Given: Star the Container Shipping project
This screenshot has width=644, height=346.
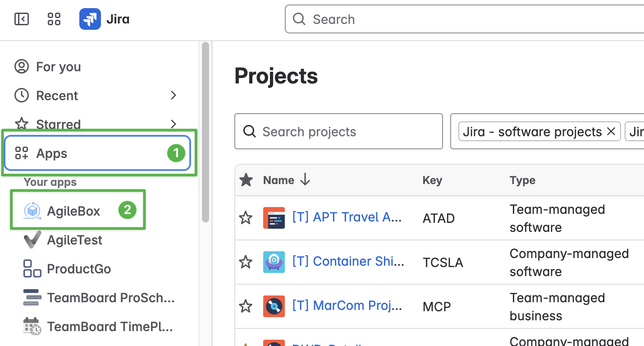Looking at the screenshot, I should pos(246,262).
